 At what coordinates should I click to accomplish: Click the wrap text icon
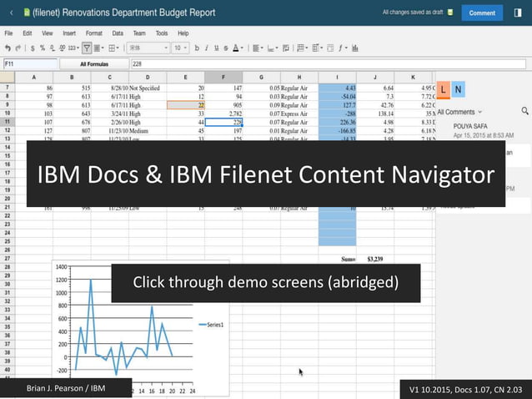[286, 48]
